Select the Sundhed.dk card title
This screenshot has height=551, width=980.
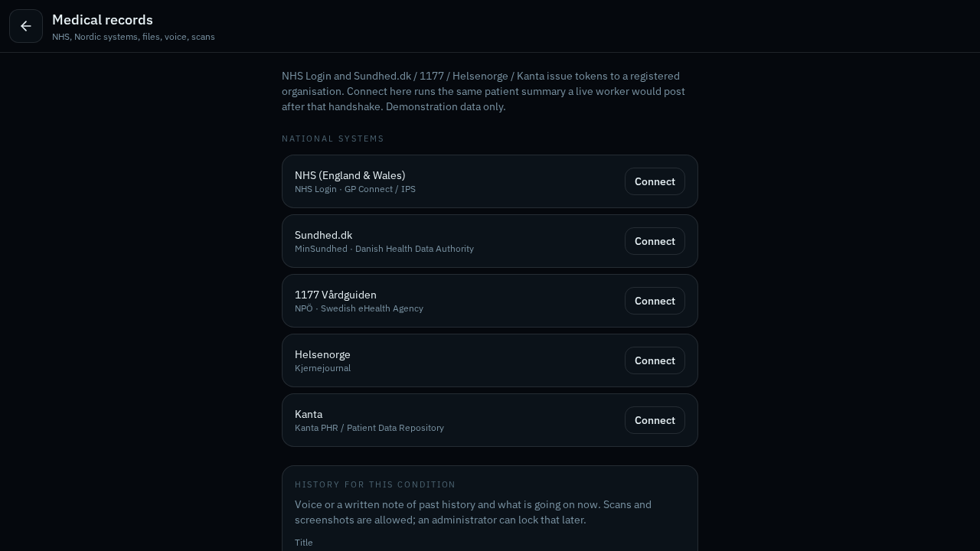(x=323, y=235)
